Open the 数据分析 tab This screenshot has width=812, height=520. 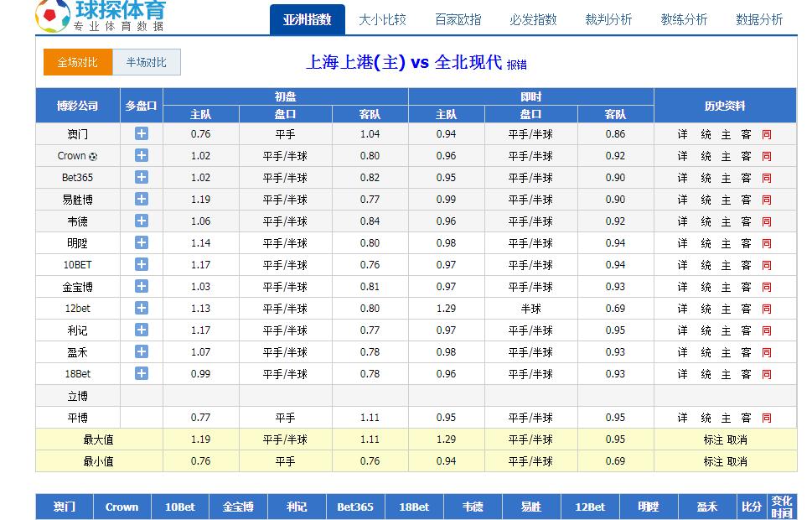click(x=759, y=19)
